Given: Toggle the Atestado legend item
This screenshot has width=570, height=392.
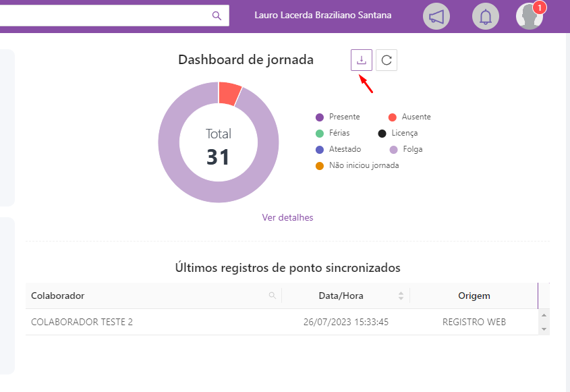Looking at the screenshot, I should coord(345,149).
